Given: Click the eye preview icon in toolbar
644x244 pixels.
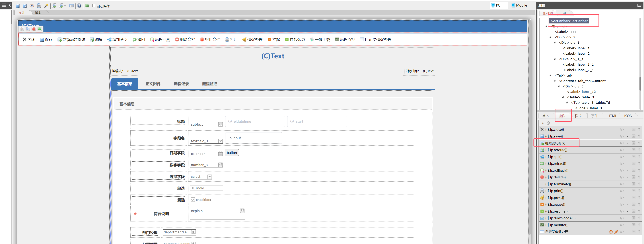Looking at the screenshot, I should pyautogui.click(x=32, y=5).
